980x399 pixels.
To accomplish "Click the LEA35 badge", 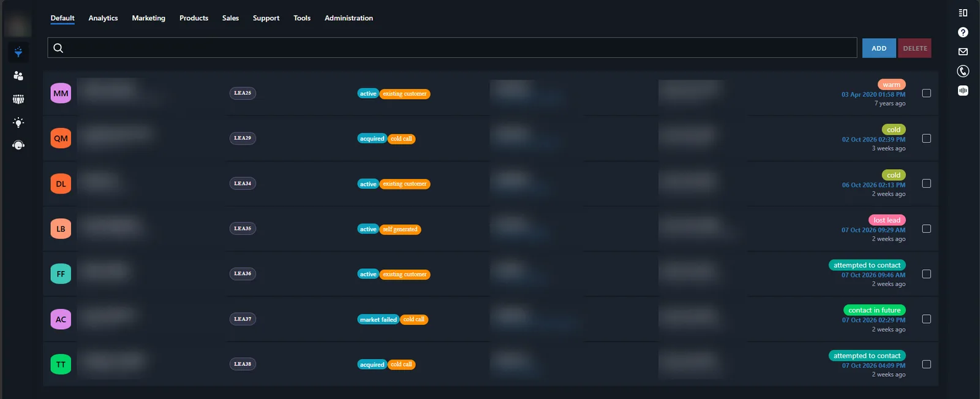I will [243, 229].
